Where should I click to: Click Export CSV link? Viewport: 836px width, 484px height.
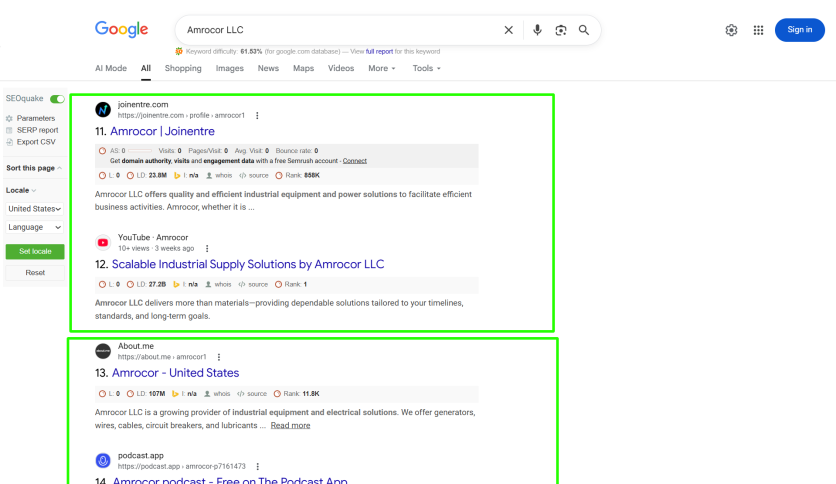(36, 142)
